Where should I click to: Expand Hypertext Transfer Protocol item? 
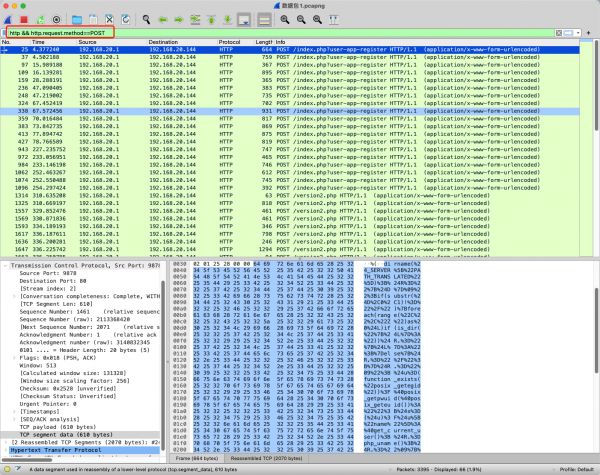tap(5, 450)
